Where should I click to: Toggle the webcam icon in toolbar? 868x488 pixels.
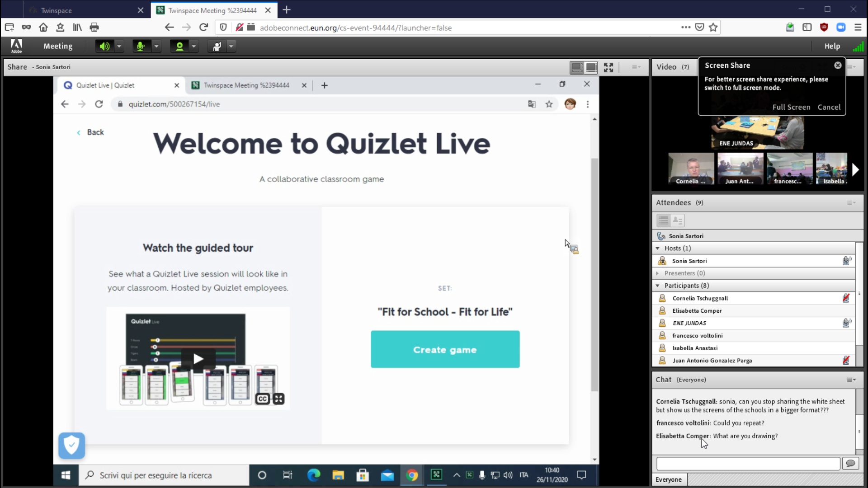[179, 46]
